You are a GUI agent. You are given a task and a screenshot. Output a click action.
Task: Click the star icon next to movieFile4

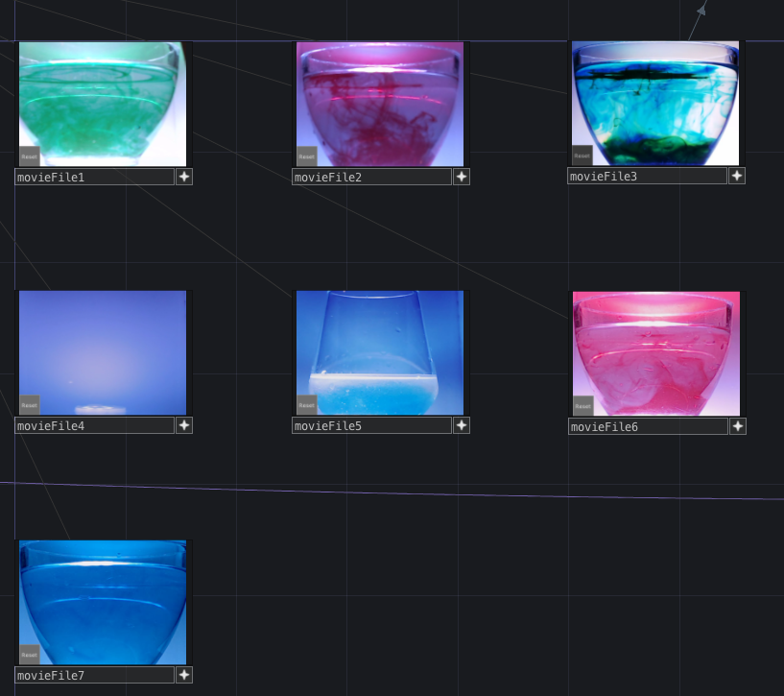click(184, 425)
